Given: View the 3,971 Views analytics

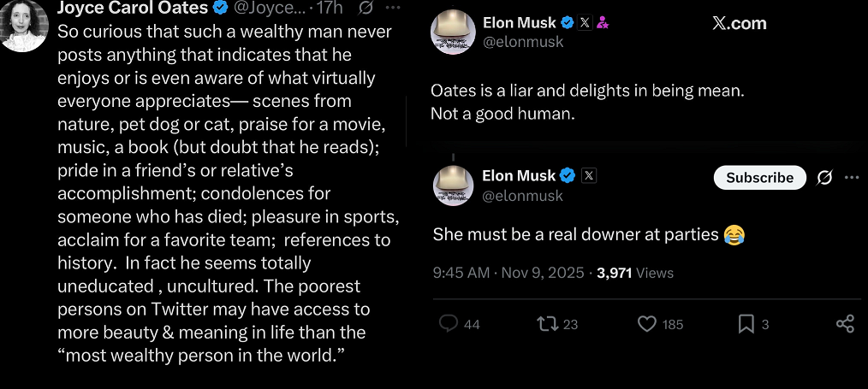Looking at the screenshot, I should coord(635,273).
